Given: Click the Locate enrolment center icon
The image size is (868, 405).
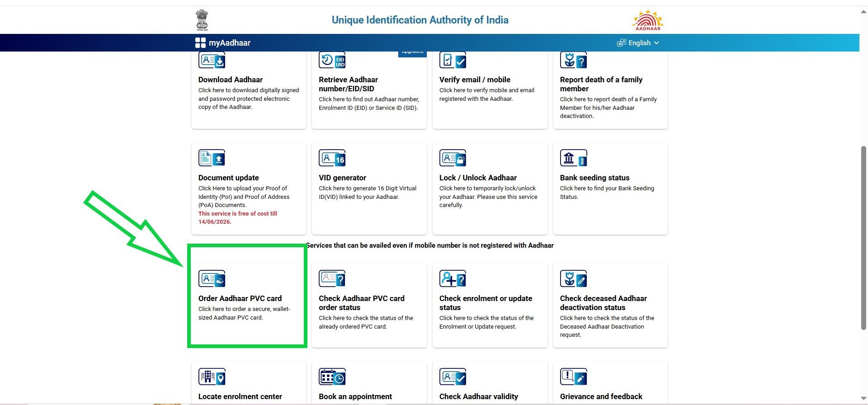Looking at the screenshot, I should click(212, 377).
